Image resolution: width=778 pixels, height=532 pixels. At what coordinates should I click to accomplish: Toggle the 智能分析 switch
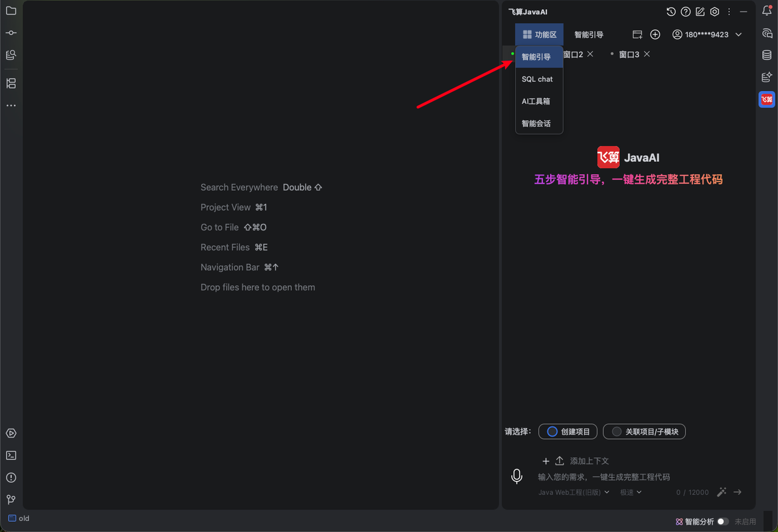click(723, 522)
